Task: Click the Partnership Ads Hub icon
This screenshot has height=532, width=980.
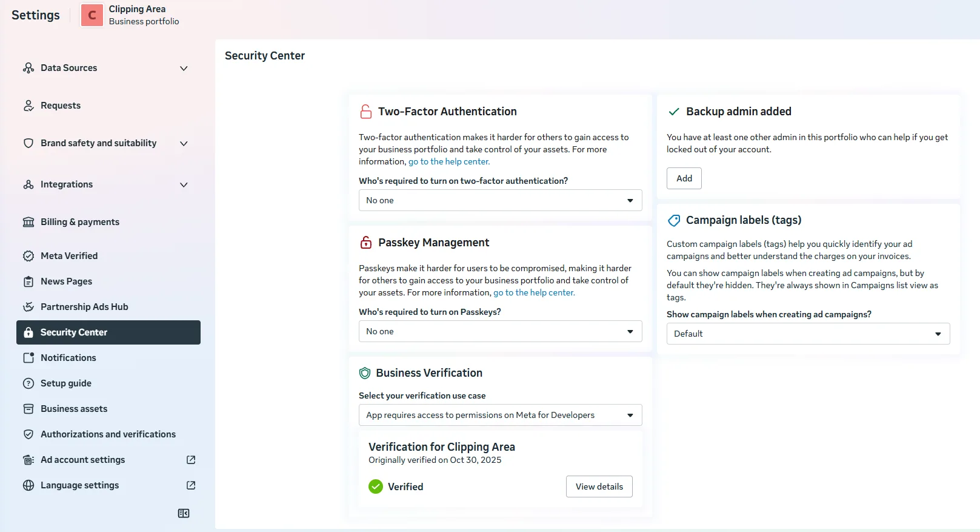Action: click(28, 307)
